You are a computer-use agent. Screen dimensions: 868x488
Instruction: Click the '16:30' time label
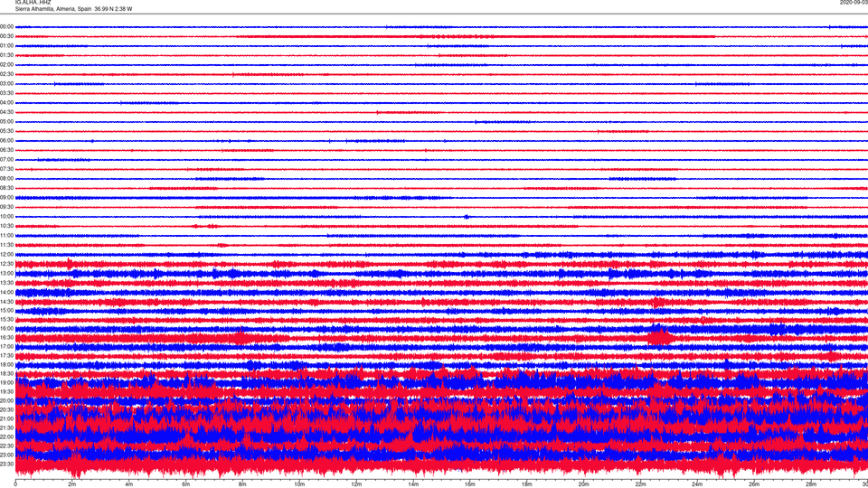pyautogui.click(x=6, y=337)
